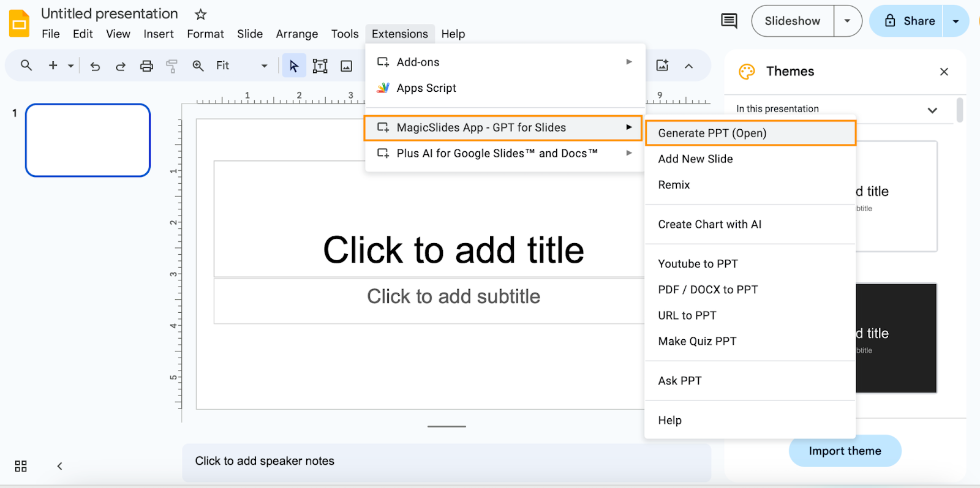The image size is (980, 488).
Task: Close the Themes panel
Action: pos(944,72)
